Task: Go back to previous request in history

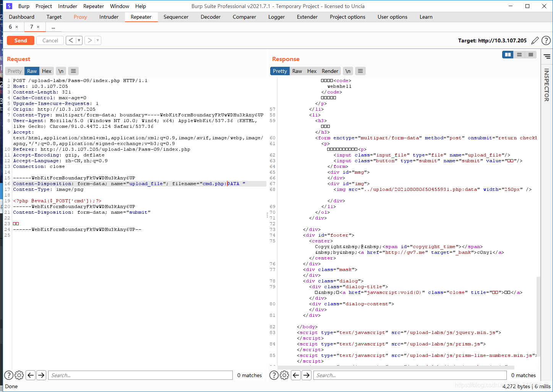Action: coord(71,40)
